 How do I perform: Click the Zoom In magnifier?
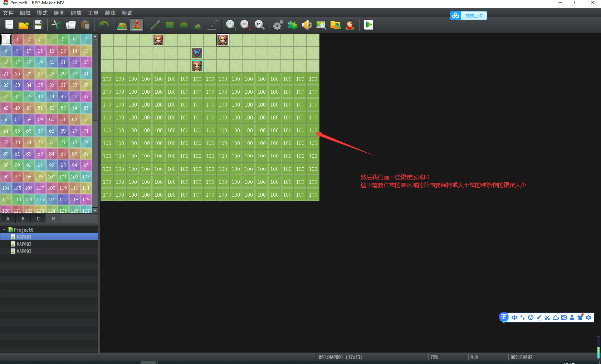tap(231, 25)
